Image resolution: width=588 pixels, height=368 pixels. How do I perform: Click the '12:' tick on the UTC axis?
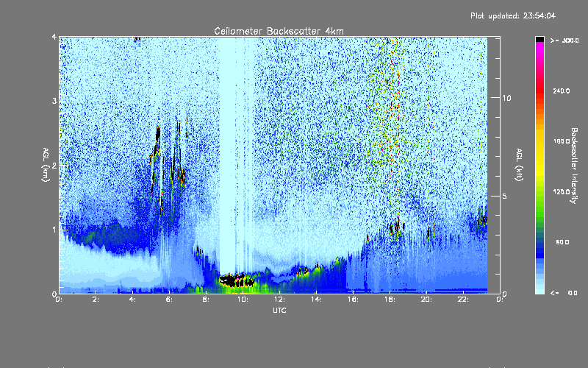(279, 300)
